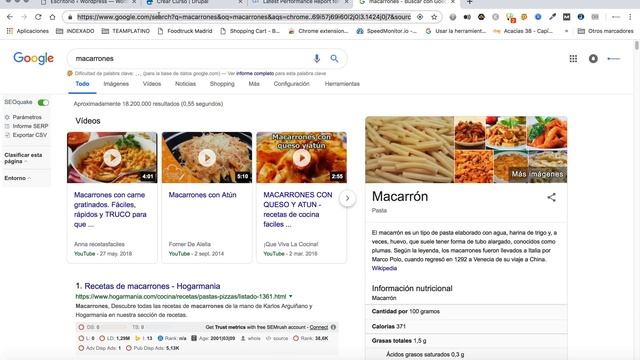Play the Macarrones con carne gratinados video
Screen dimensions: 640x360
click(x=112, y=158)
